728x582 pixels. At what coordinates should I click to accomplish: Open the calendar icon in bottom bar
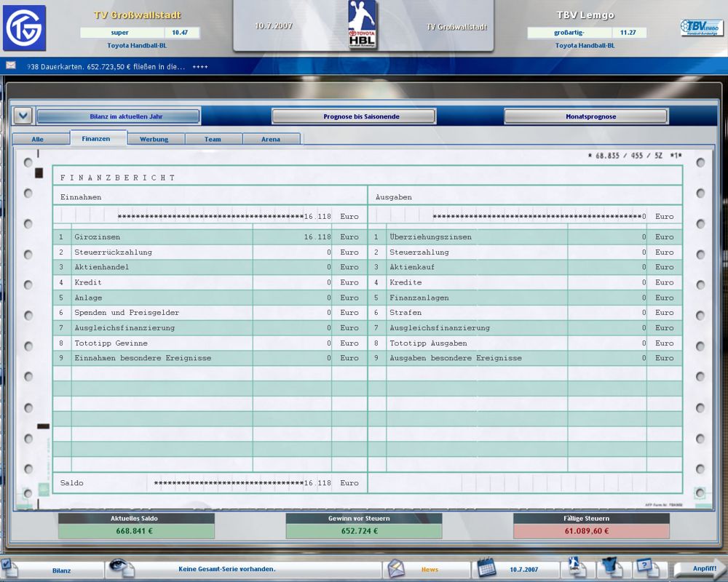pos(486,568)
